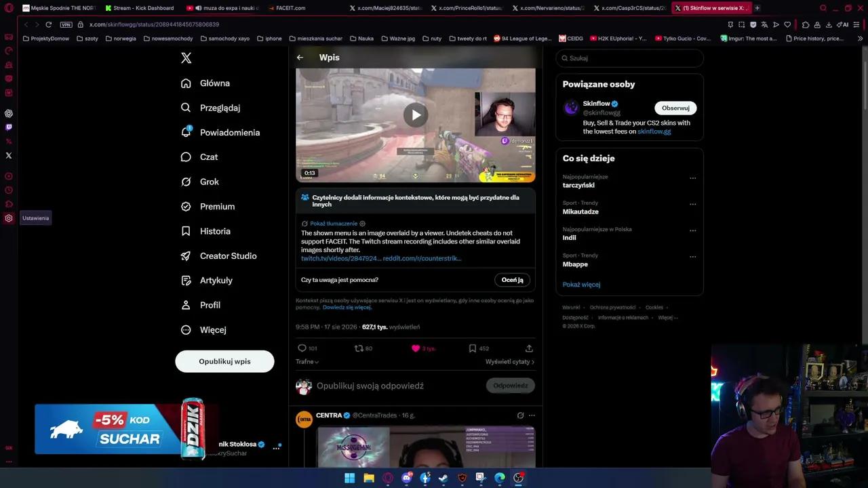Open Ustawienia gear in browser sidebar
Image resolution: width=868 pixels, height=488 pixels.
pyautogui.click(x=9, y=218)
